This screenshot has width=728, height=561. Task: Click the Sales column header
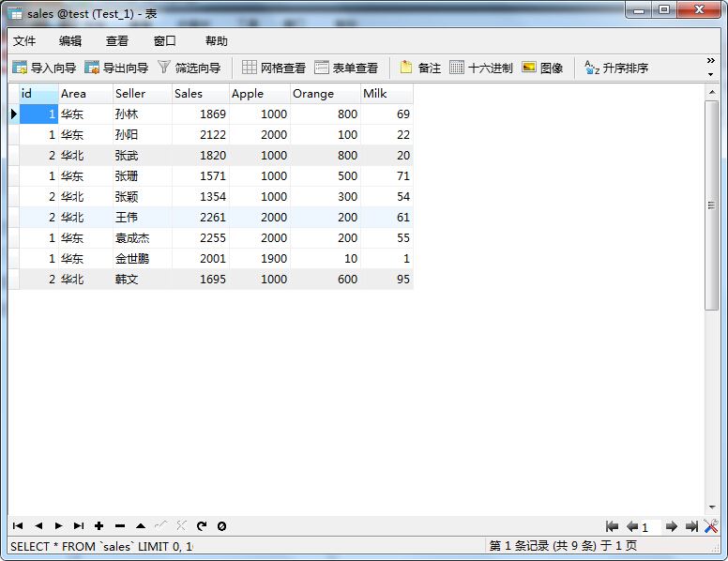click(201, 94)
